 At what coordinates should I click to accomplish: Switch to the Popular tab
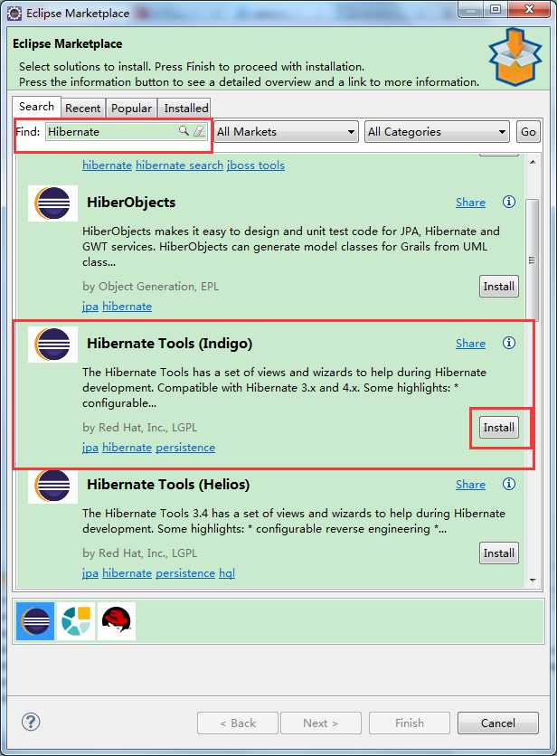[131, 108]
